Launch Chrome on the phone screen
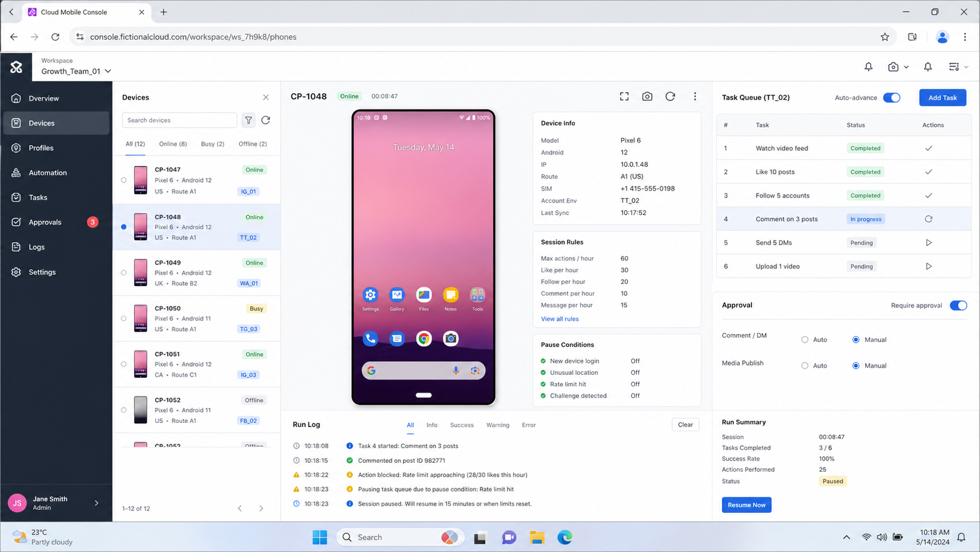 [x=424, y=338]
